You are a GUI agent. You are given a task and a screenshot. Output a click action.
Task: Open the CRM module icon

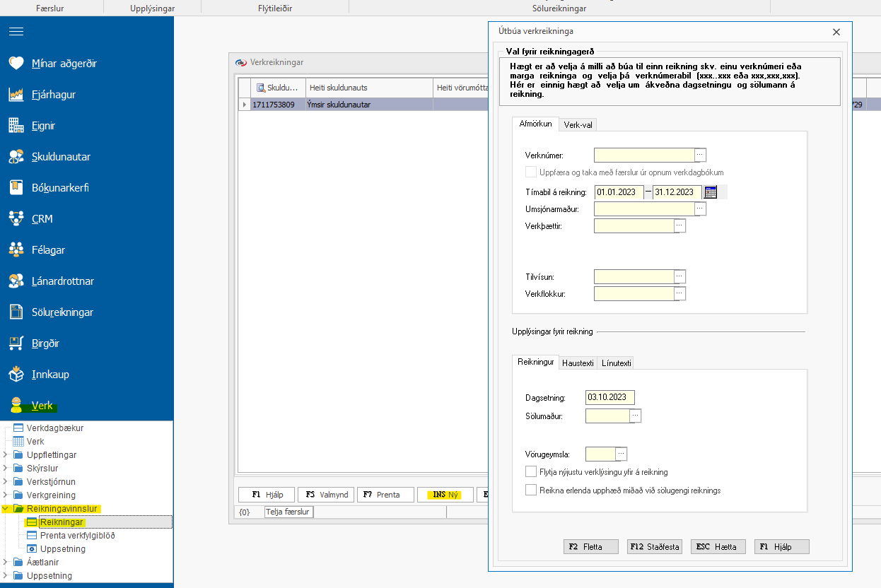pos(16,219)
